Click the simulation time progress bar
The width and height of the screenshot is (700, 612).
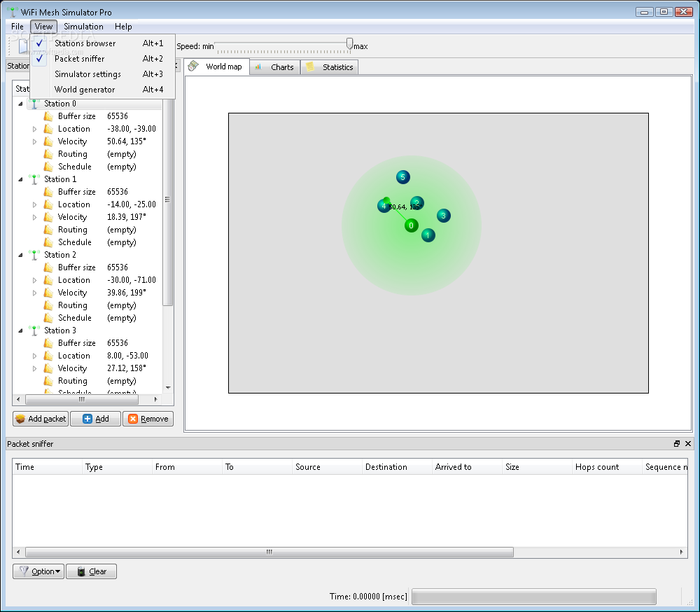click(534, 597)
